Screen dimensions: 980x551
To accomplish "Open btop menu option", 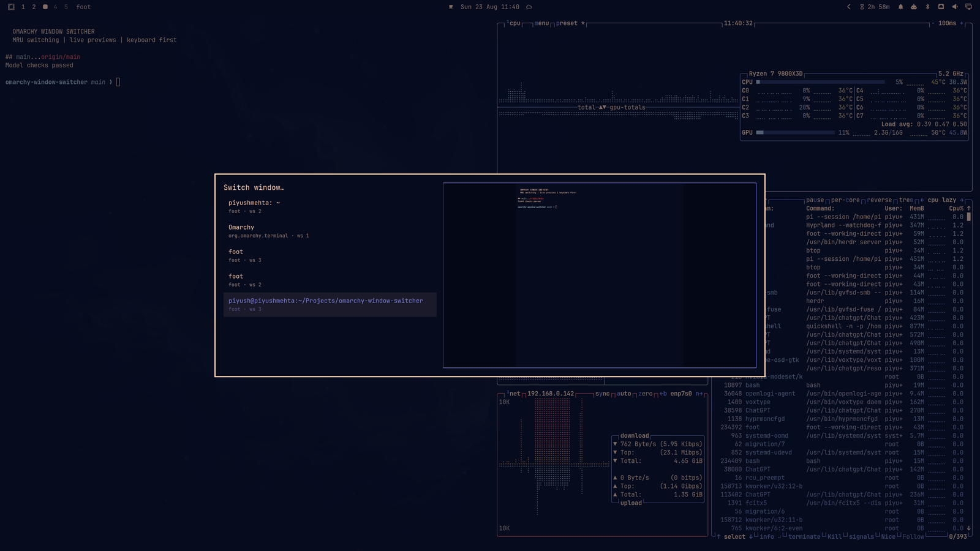I will pos(541,23).
